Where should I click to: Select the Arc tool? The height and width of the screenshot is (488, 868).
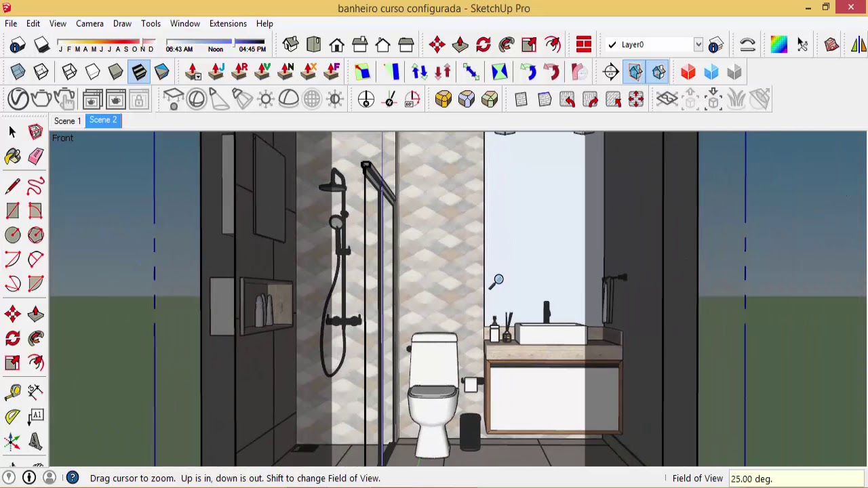click(x=12, y=259)
